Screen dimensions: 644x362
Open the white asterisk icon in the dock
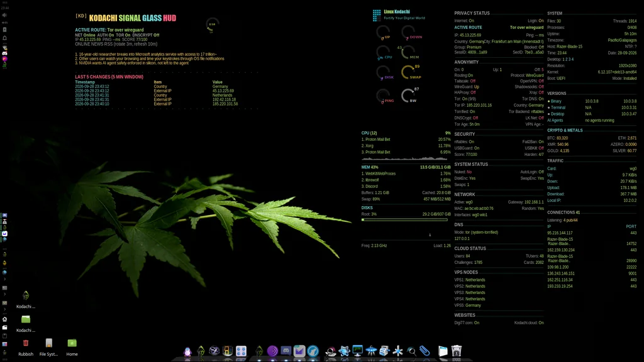click(397, 351)
